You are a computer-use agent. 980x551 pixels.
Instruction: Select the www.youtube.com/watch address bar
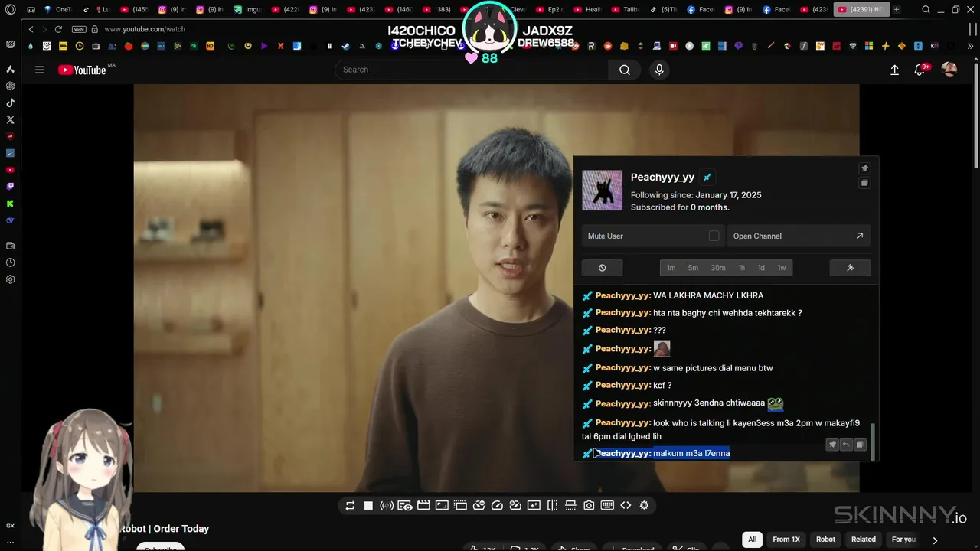[145, 29]
